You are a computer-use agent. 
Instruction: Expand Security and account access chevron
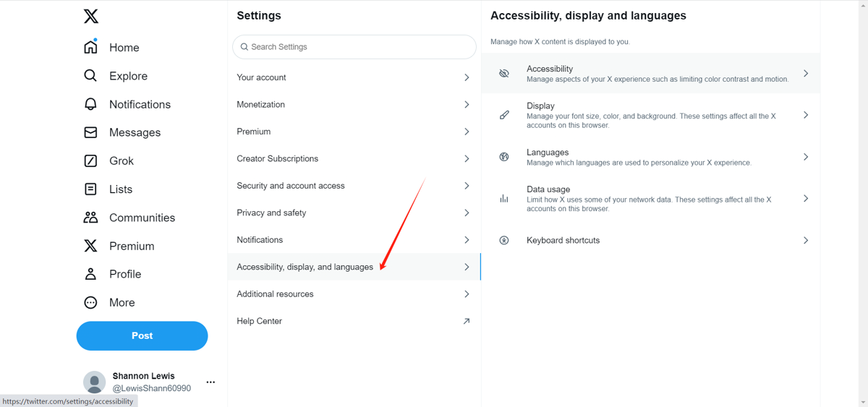click(x=467, y=186)
